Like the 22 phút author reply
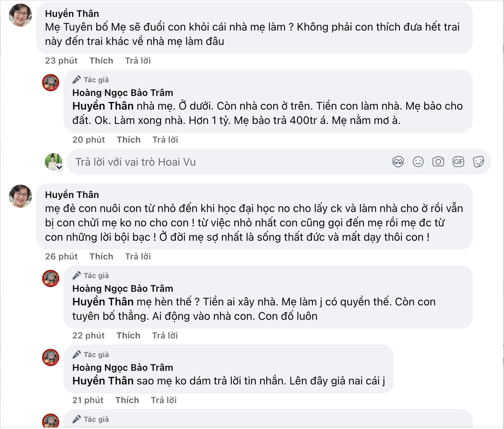This screenshot has width=504, height=429. (128, 336)
